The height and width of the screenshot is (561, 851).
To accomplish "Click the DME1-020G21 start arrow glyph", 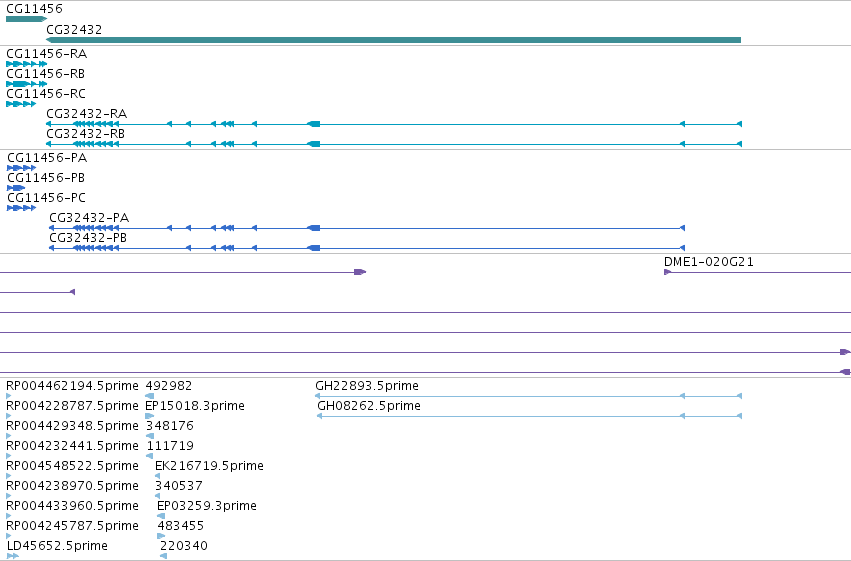I will (668, 272).
